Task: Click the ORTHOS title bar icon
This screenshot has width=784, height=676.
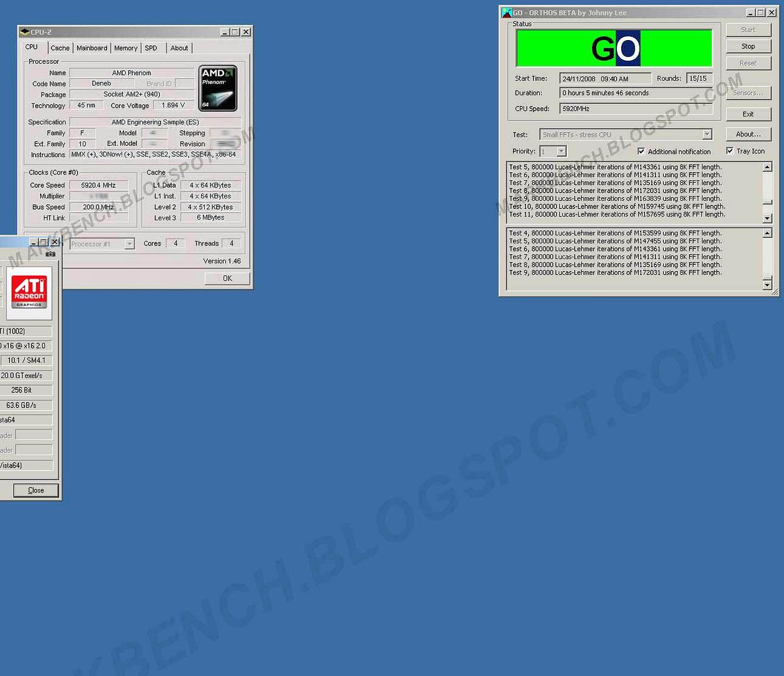Action: (x=507, y=13)
